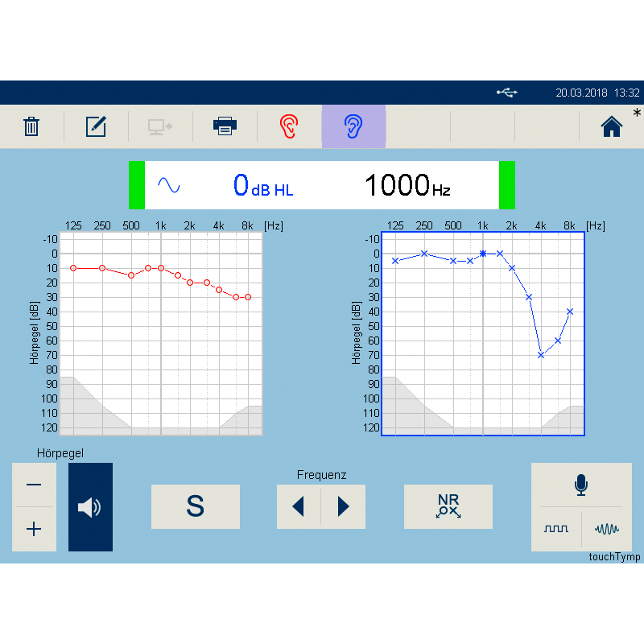Decrease hearing level with minus button
This screenshot has width=644, height=644.
click(x=34, y=485)
